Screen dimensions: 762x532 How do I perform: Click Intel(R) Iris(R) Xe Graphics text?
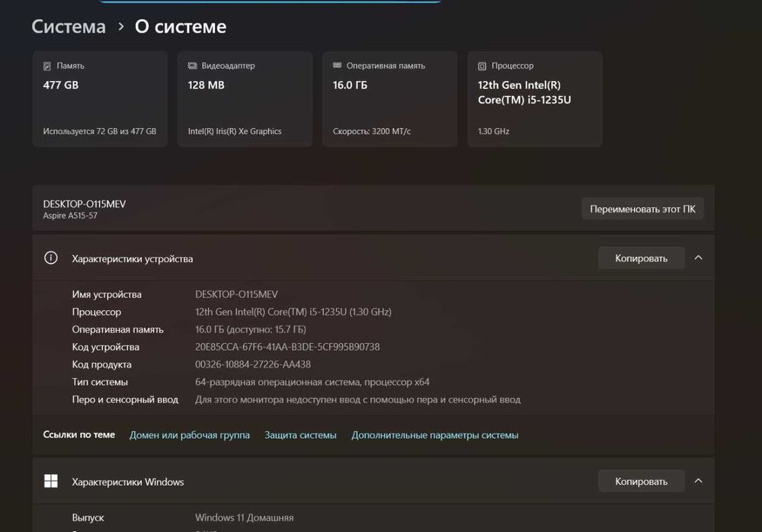click(235, 131)
